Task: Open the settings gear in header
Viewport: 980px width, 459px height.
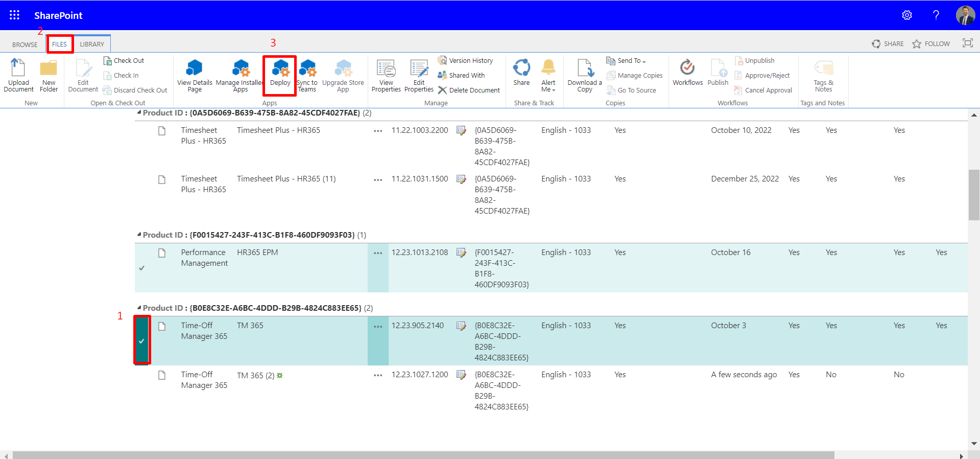Action: (907, 15)
